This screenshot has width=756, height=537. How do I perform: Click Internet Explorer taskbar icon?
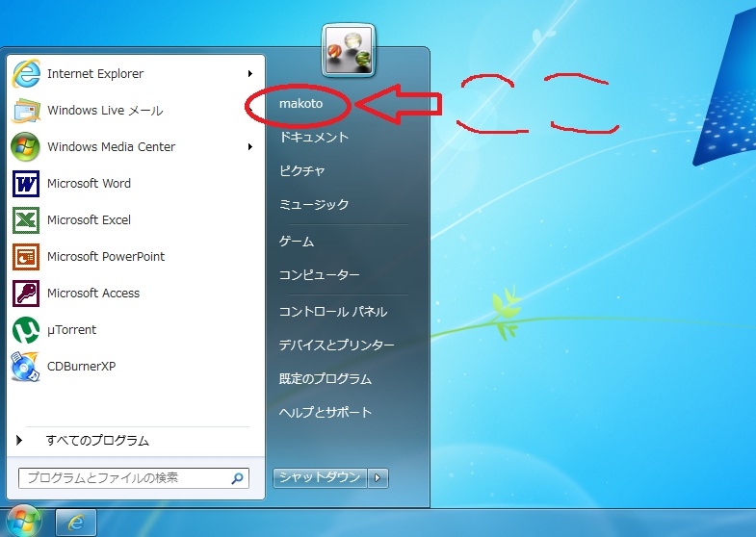tap(76, 523)
